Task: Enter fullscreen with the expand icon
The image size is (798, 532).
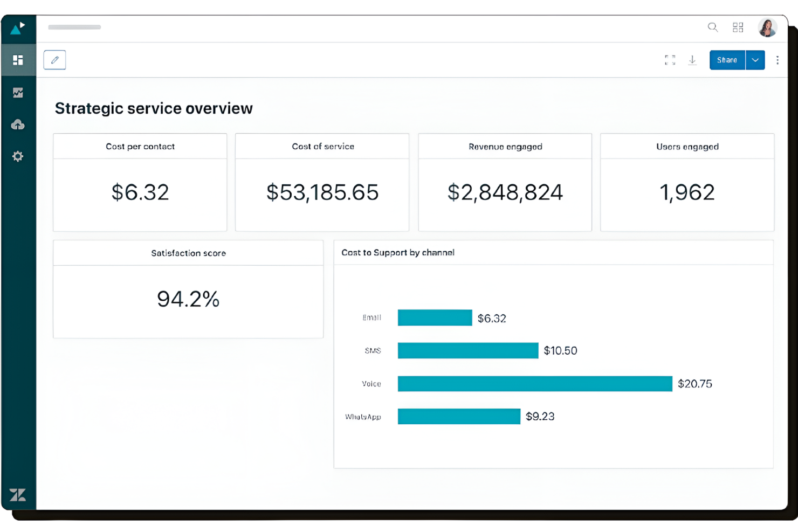Action: 670,60
